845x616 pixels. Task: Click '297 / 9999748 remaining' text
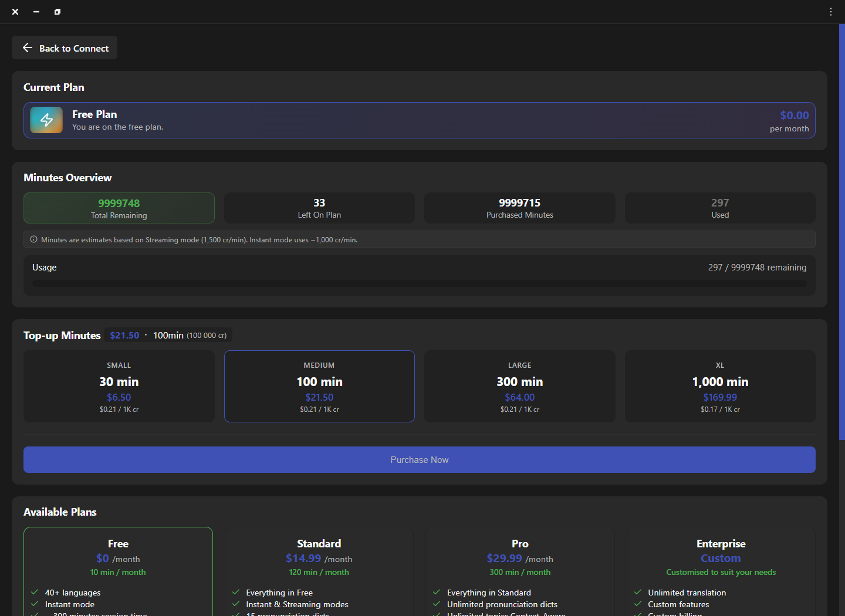757,268
